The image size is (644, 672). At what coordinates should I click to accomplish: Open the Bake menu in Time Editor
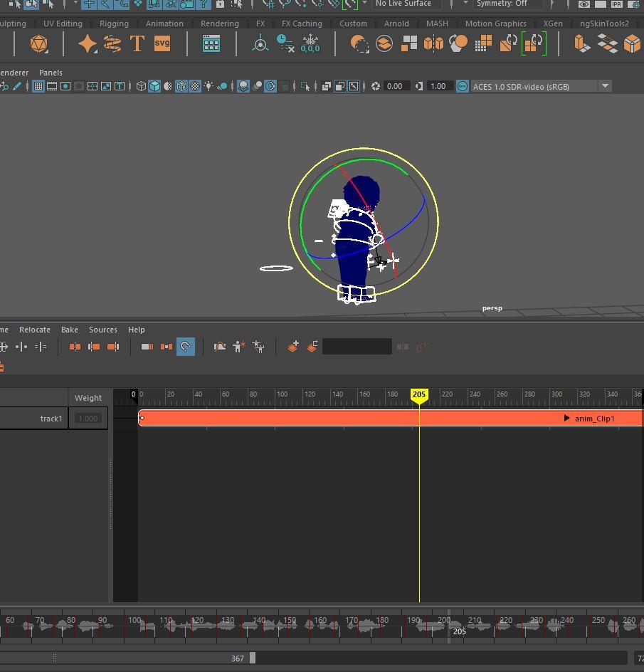pyautogui.click(x=70, y=330)
